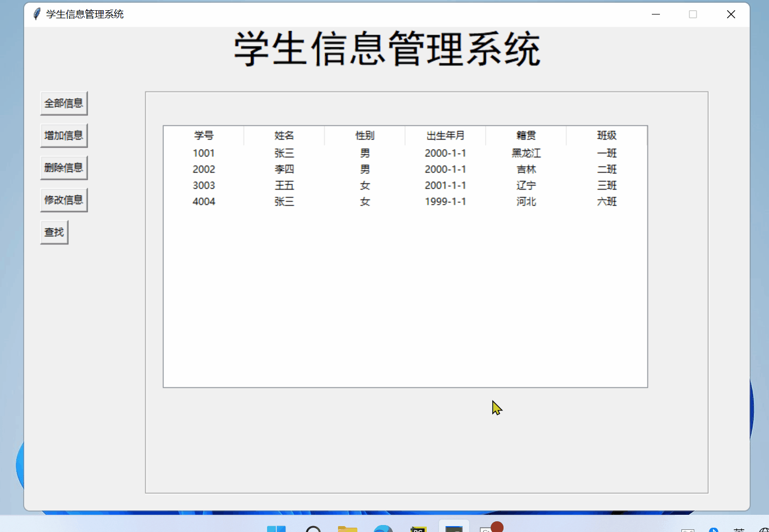This screenshot has width=769, height=532.
Task: Click the Python feather icon in title bar
Action: point(36,14)
